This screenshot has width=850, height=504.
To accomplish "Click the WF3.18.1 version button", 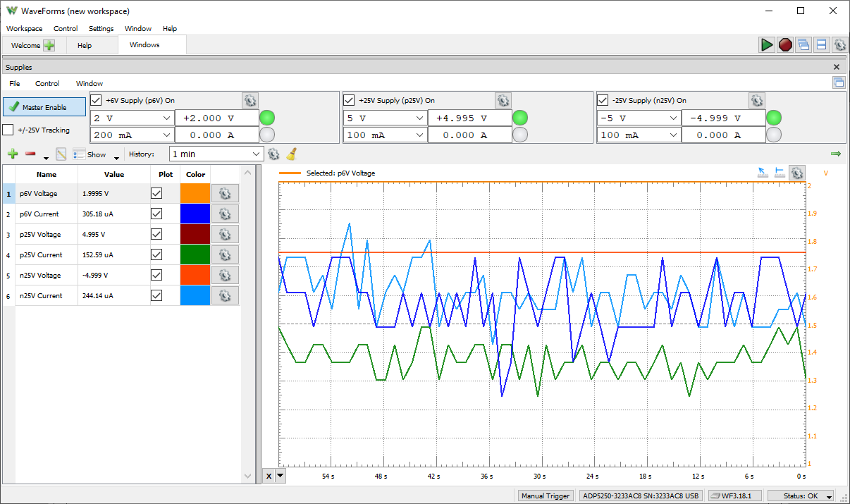I will [x=733, y=496].
